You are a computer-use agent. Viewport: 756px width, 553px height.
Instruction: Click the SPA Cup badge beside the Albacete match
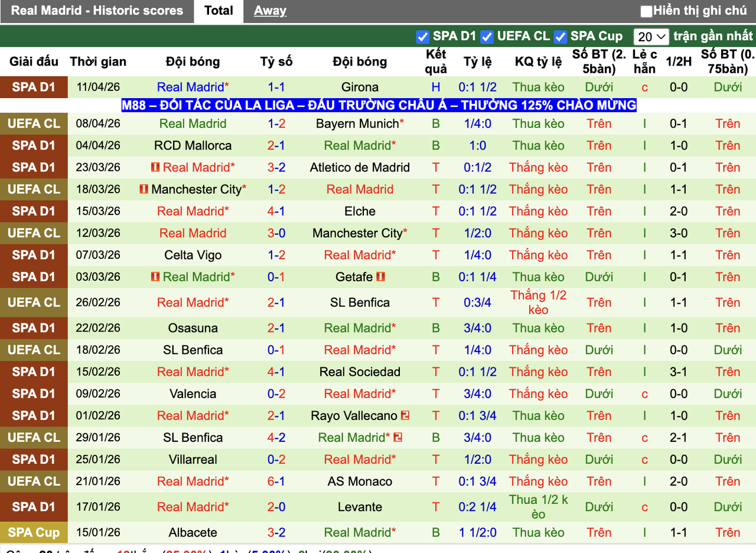[x=34, y=532]
